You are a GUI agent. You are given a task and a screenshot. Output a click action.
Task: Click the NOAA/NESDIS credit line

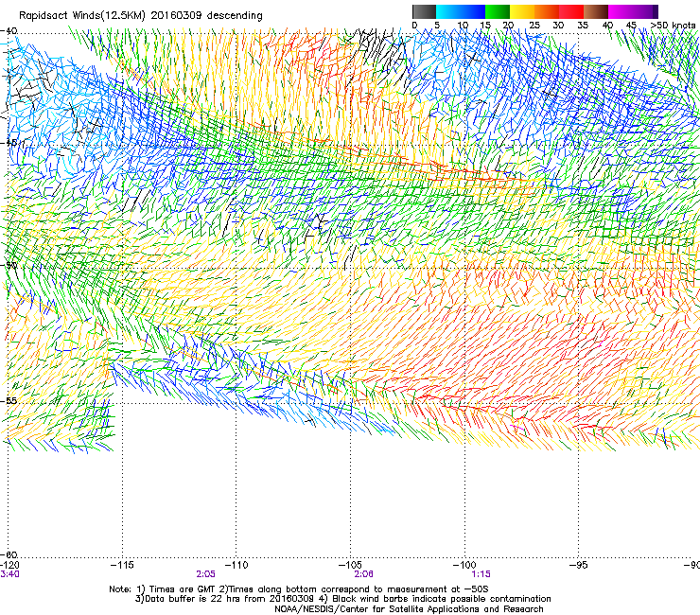[409, 609]
